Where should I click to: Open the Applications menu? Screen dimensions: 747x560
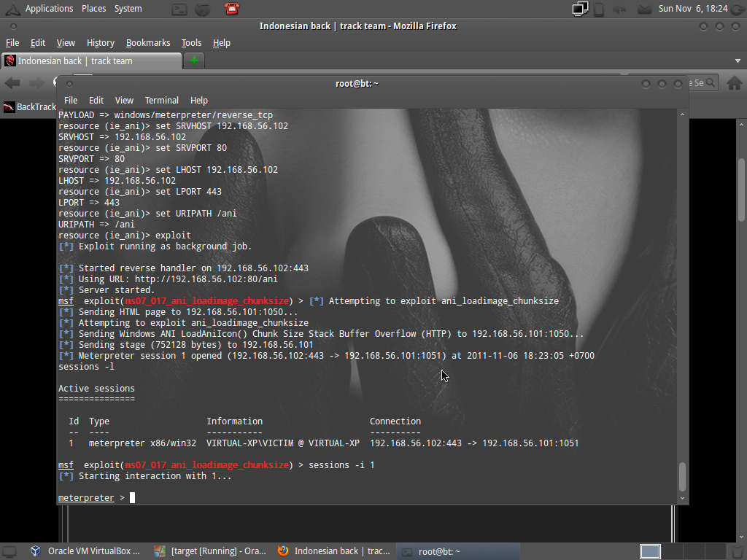pos(49,9)
